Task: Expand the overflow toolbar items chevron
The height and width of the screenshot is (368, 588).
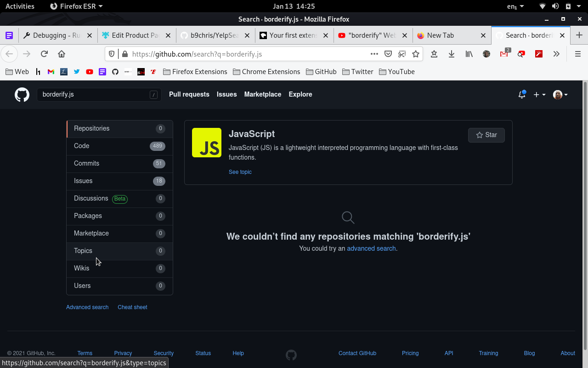Action: (x=556, y=54)
